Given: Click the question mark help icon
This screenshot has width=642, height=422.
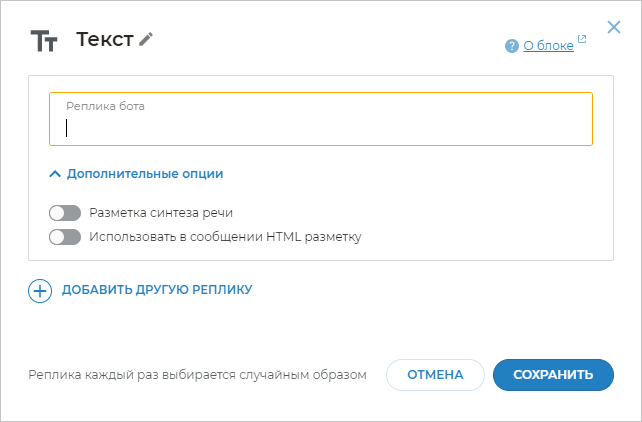Looking at the screenshot, I should point(512,45).
